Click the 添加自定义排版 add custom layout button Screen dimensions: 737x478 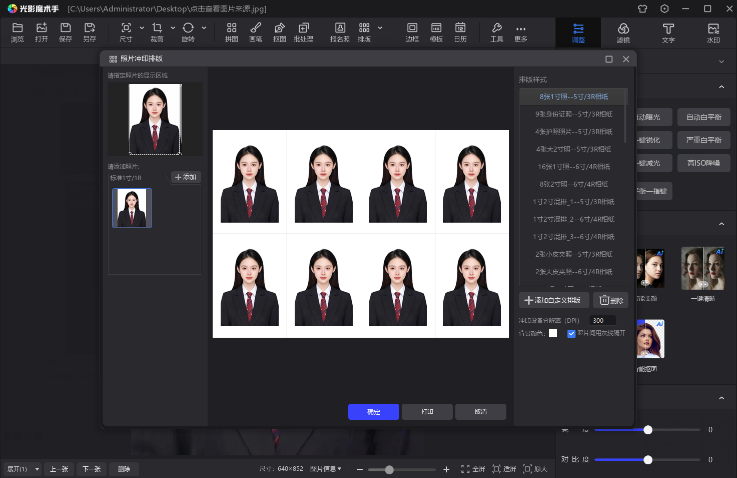pyautogui.click(x=552, y=300)
